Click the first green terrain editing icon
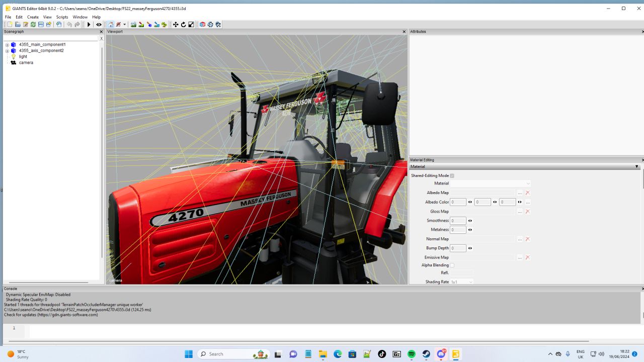 point(133,25)
